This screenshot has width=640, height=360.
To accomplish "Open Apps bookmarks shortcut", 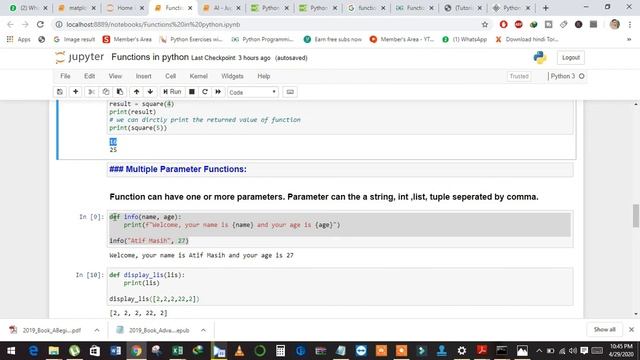I will point(19,40).
